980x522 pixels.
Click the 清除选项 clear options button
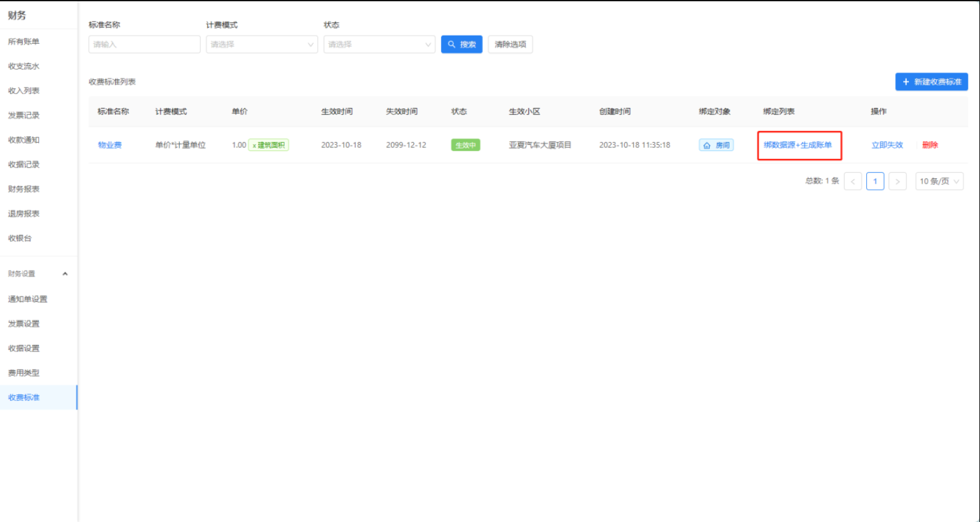tap(510, 44)
